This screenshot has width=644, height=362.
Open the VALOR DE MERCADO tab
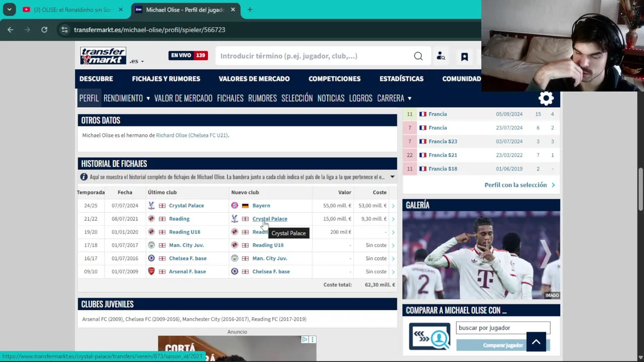tap(183, 98)
